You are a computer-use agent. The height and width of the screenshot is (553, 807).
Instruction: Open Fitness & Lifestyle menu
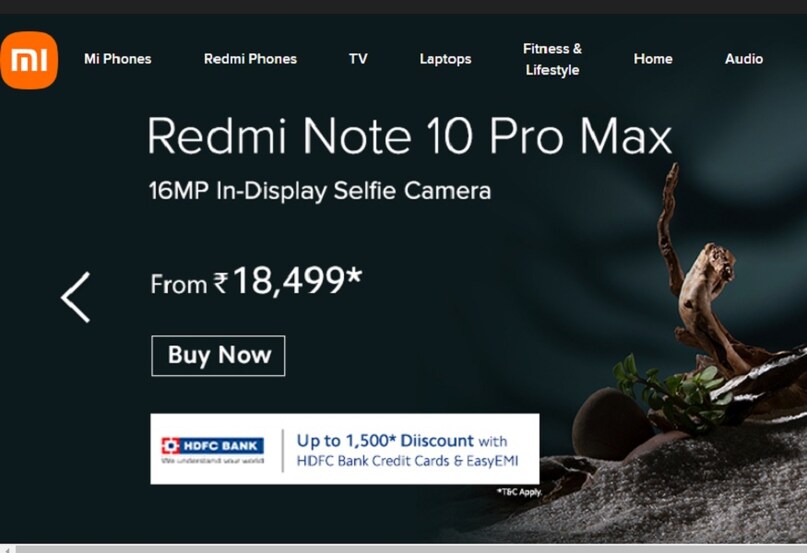[552, 59]
